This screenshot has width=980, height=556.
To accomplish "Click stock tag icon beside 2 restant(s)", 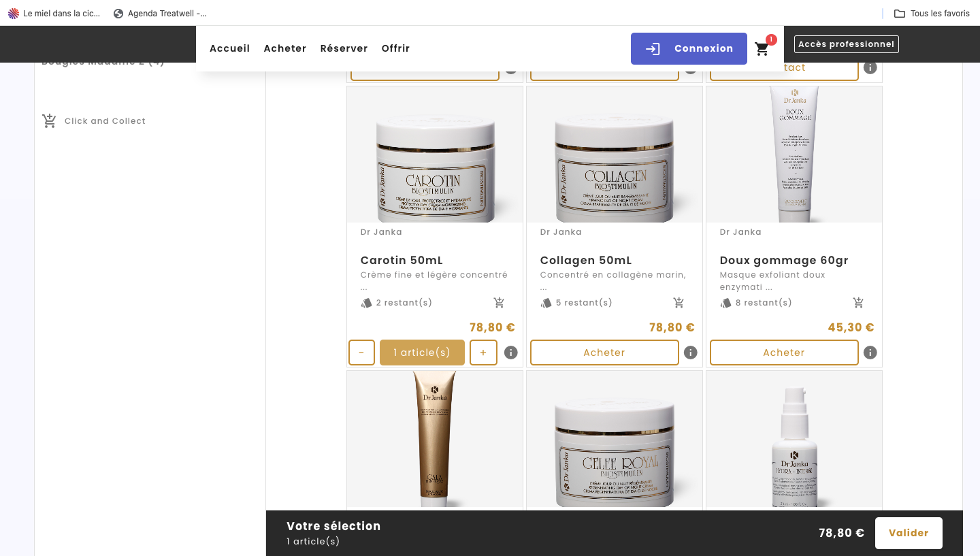I will 366,303.
